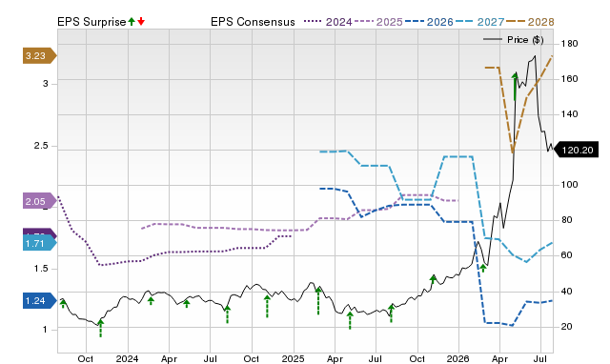Image resolution: width=610 pixels, height=364 pixels.
Task: Click the black 120.20 current price flag
Action: tap(576, 151)
